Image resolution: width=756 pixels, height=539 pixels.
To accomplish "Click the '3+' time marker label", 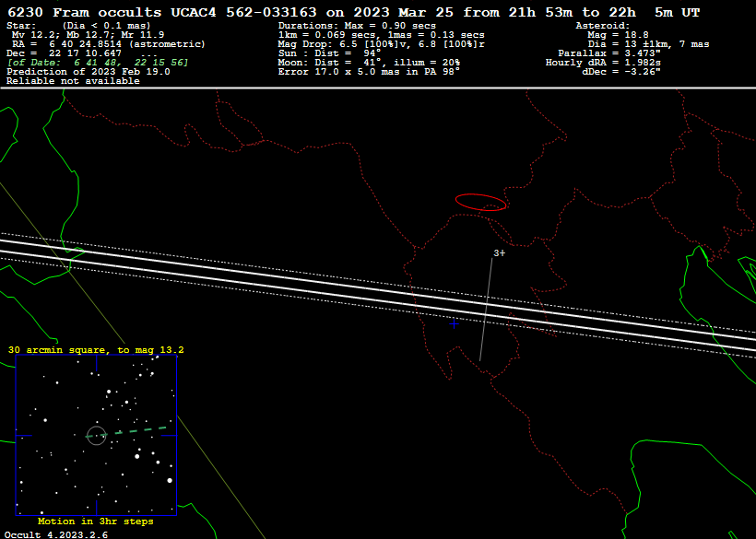I will click(x=499, y=252).
